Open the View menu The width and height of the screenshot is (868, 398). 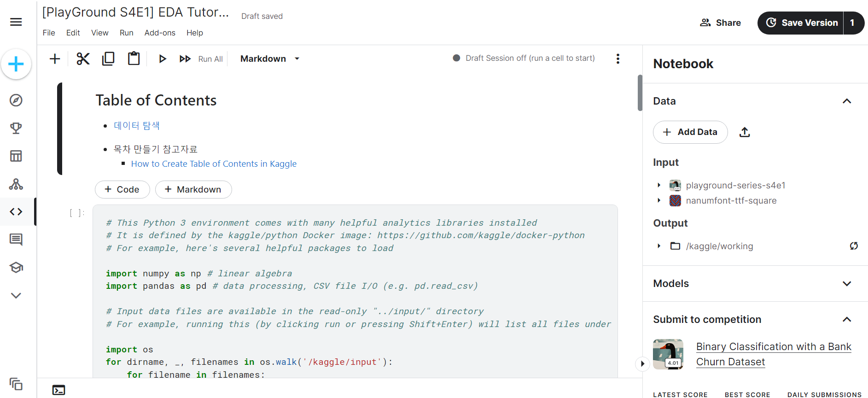point(100,33)
